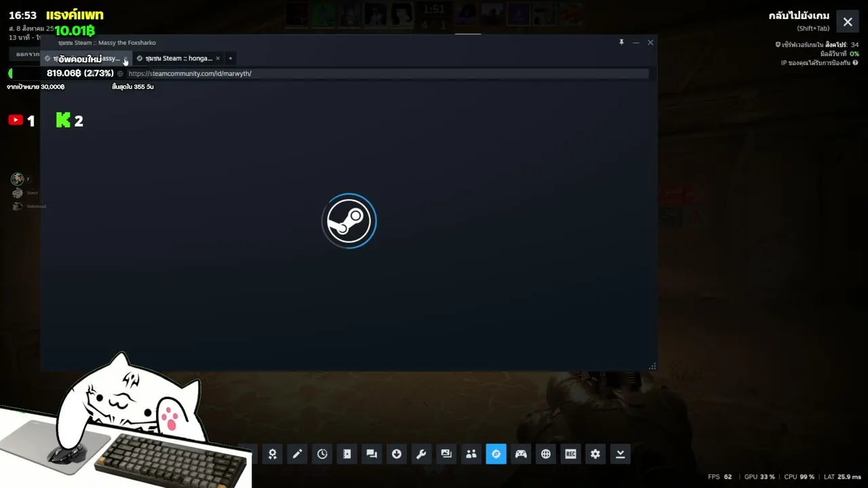Click the 'FPS 62' performance readout
Screen dimensions: 868x488
point(719,476)
